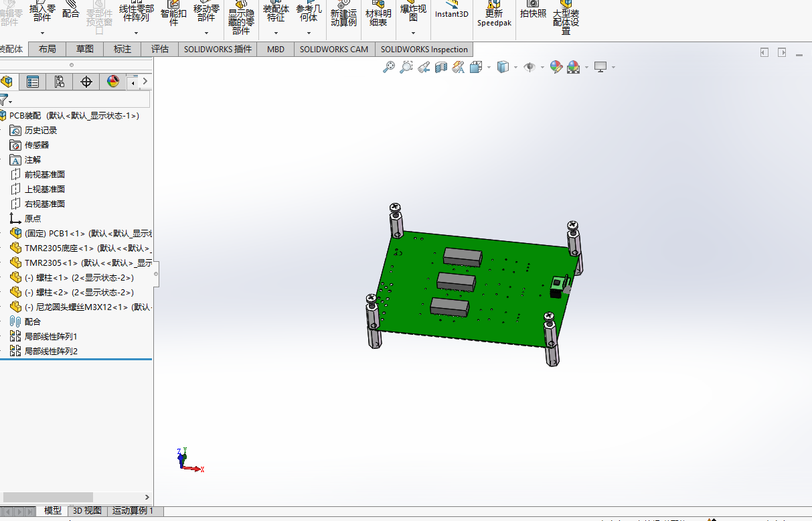812x521 pixels.
Task: Select the 历史记录 folder icon
Action: [15, 131]
